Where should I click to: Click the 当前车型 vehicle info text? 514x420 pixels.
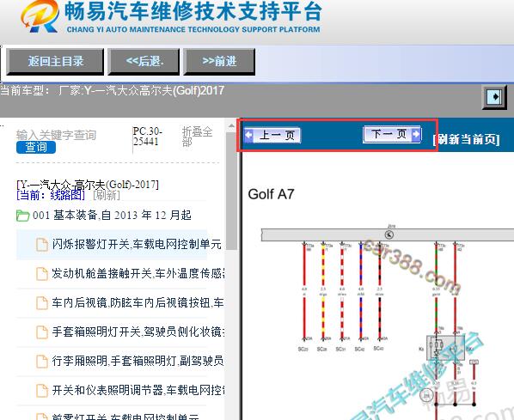112,90
